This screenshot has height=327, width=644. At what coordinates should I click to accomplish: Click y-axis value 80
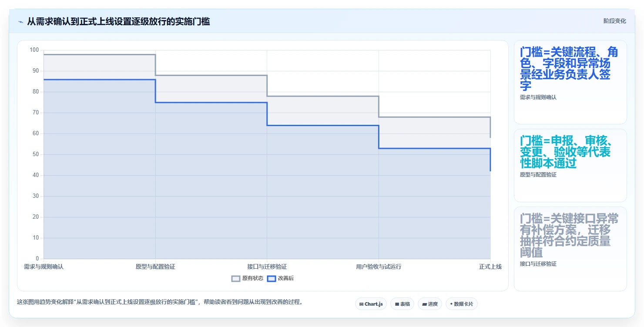point(36,92)
